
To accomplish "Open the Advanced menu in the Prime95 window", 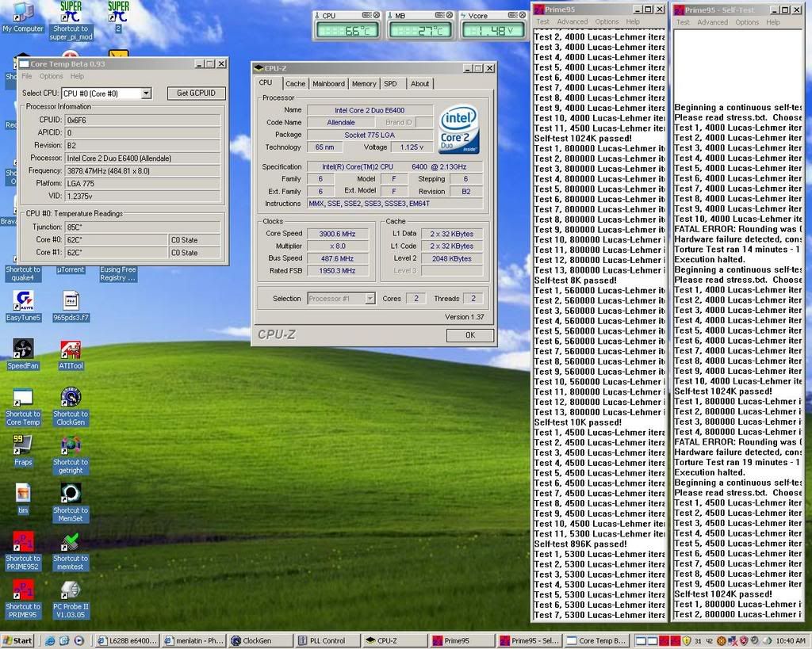I will (572, 22).
